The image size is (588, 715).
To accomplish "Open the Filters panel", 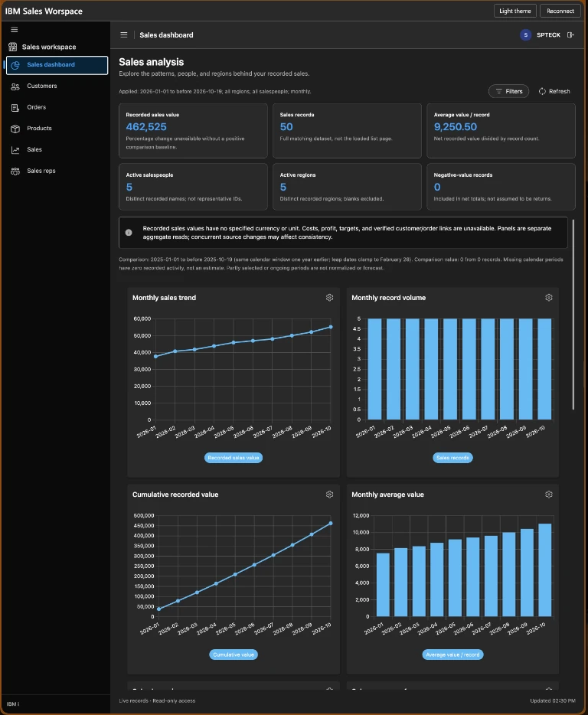I will click(508, 91).
